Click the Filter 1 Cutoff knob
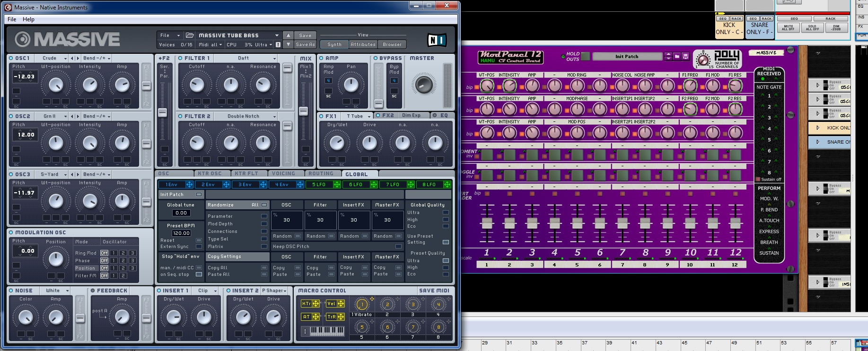868x351 pixels. pyautogui.click(x=197, y=85)
